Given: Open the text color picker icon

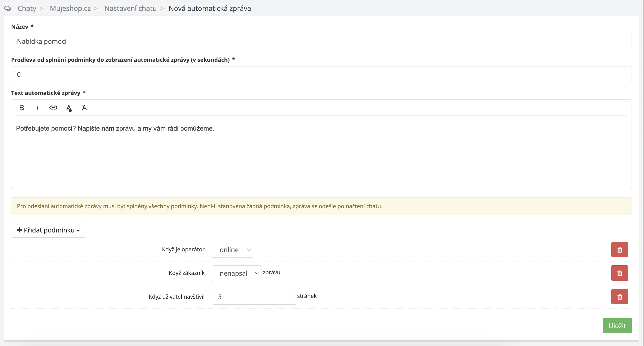Looking at the screenshot, I should tap(69, 108).
